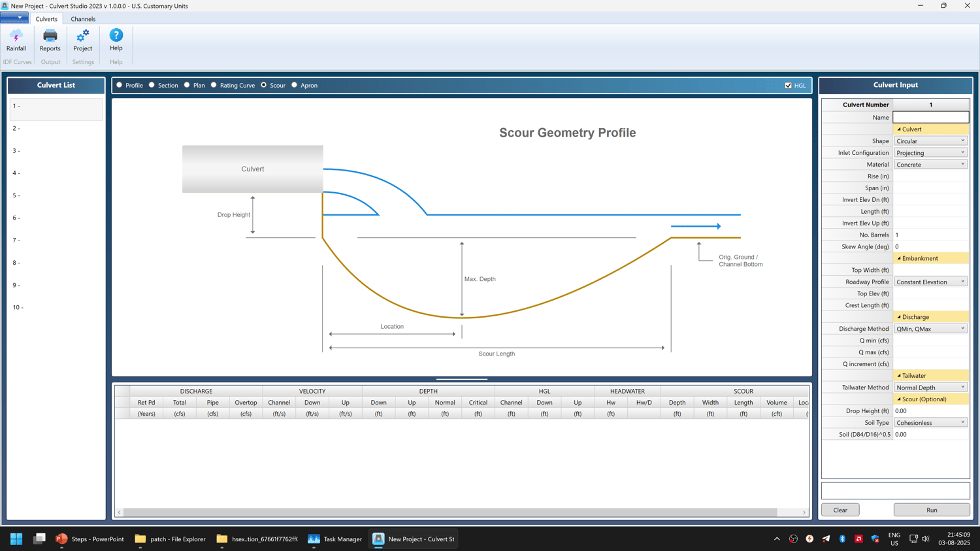The height and width of the screenshot is (551, 980).
Task: Click the Q max (cfs) field
Action: click(x=931, y=352)
